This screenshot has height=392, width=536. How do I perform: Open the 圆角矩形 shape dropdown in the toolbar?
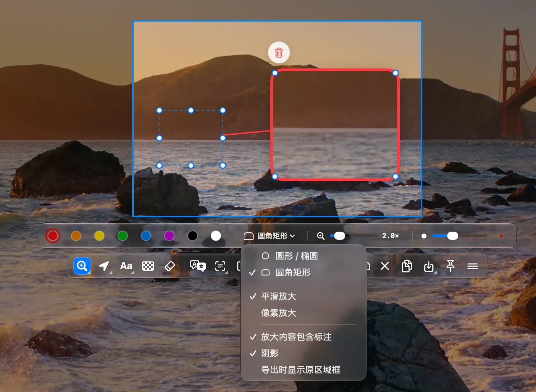tap(269, 236)
